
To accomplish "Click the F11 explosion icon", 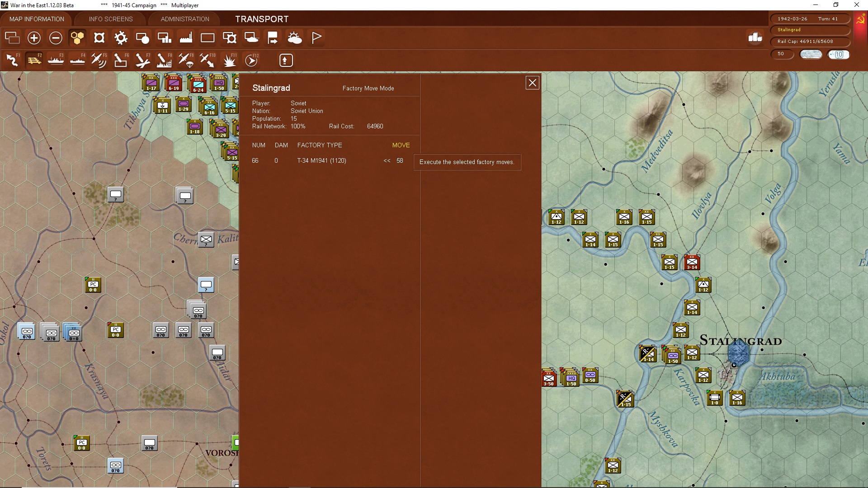I will (229, 60).
